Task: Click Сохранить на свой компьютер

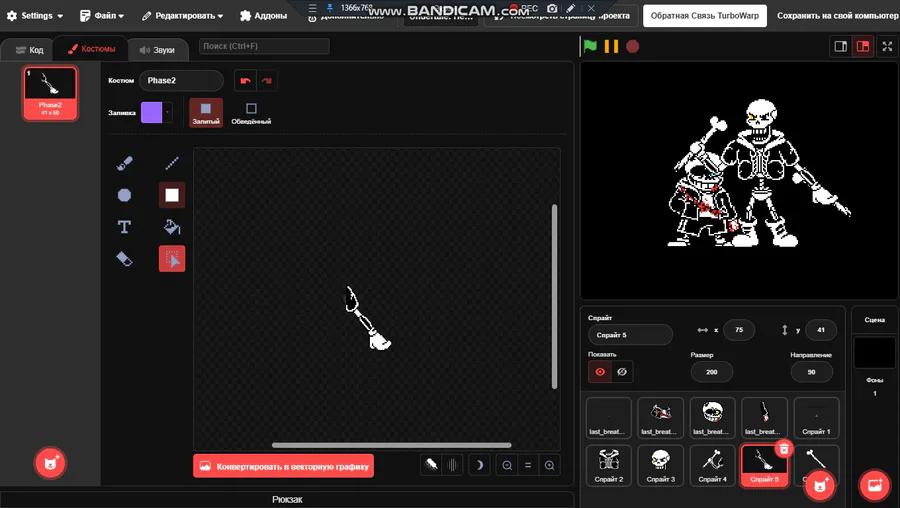Action: coord(837,15)
